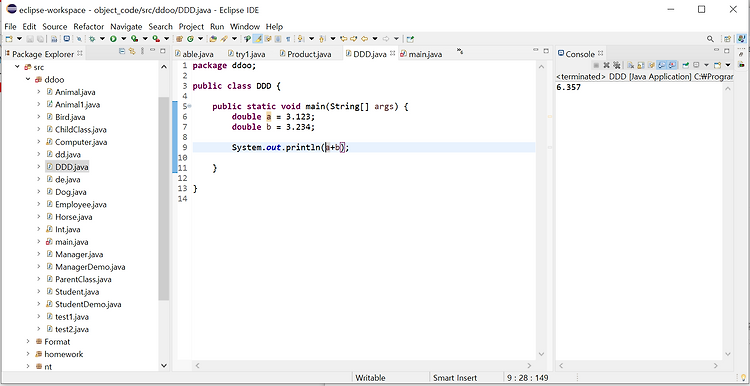The image size is (750, 386).
Task: Click the Back navigation arrow
Action: coord(364,39)
